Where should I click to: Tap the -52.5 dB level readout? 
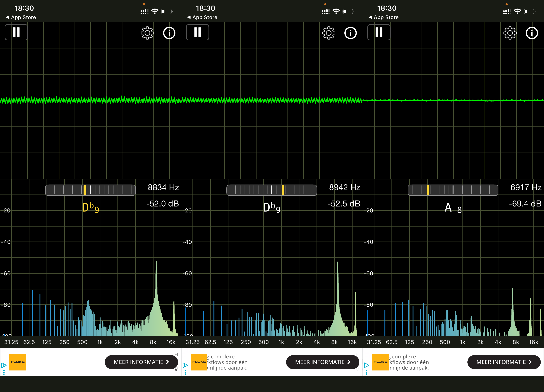344,204
